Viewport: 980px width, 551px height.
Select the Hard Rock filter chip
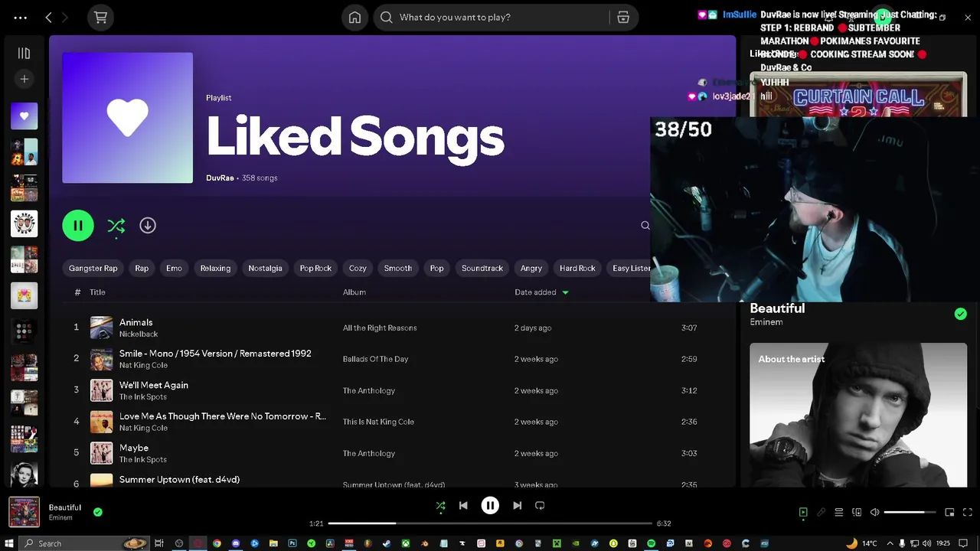tap(577, 269)
